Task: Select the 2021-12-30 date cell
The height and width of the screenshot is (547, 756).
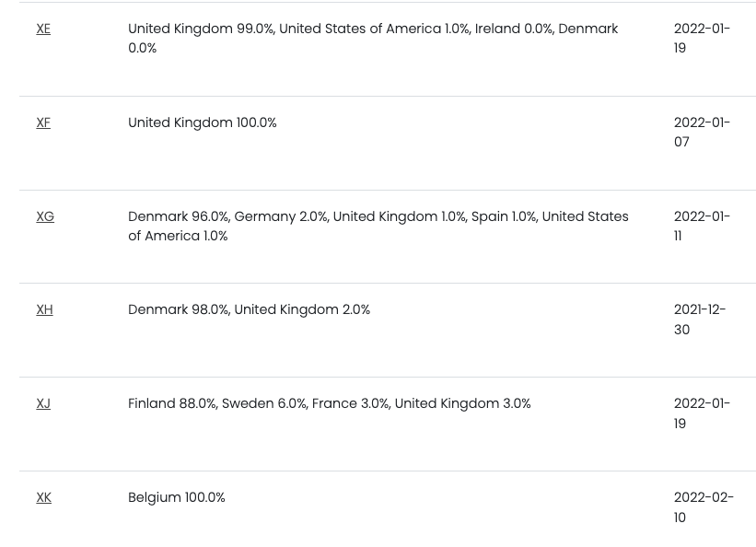Action: tap(700, 320)
